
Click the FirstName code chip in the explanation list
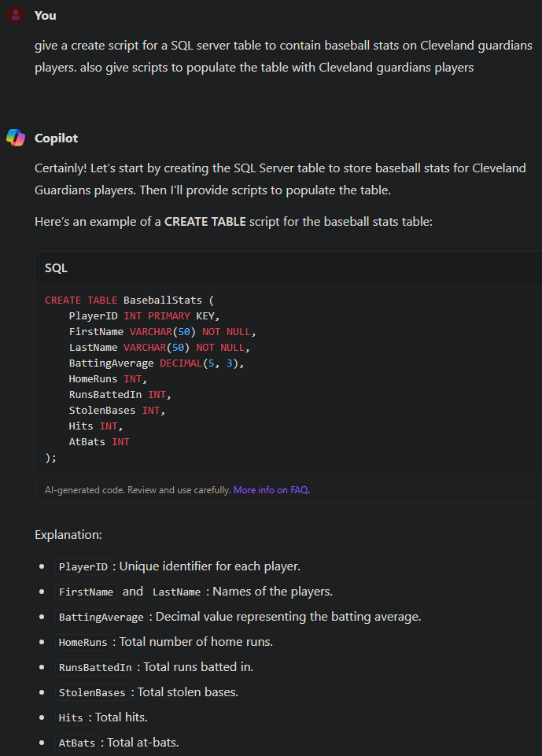[86, 592]
